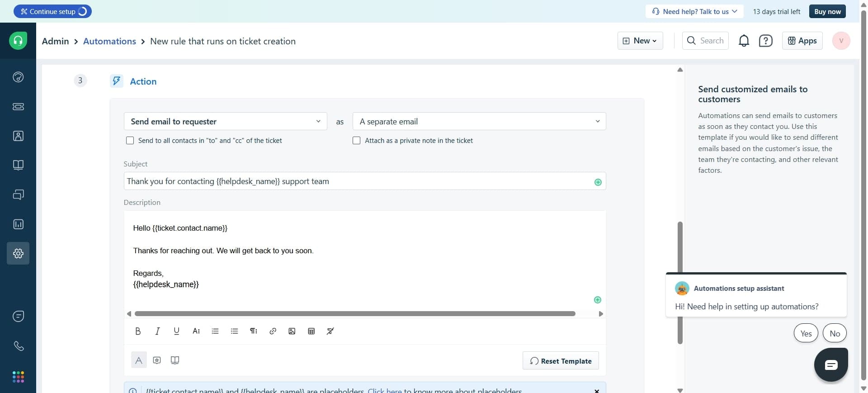Enable send to all to and cc contacts
The height and width of the screenshot is (393, 868).
(x=130, y=141)
